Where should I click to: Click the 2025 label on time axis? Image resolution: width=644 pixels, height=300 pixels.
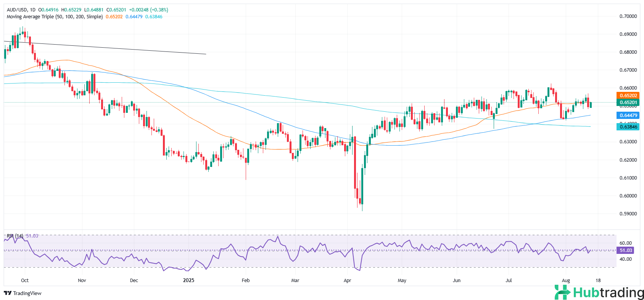pyautogui.click(x=188, y=280)
